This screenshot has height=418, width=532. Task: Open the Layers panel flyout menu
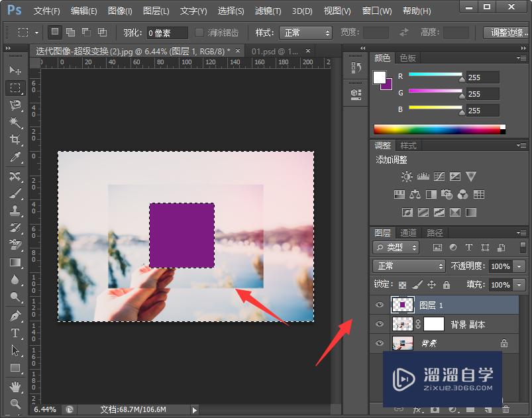point(521,233)
